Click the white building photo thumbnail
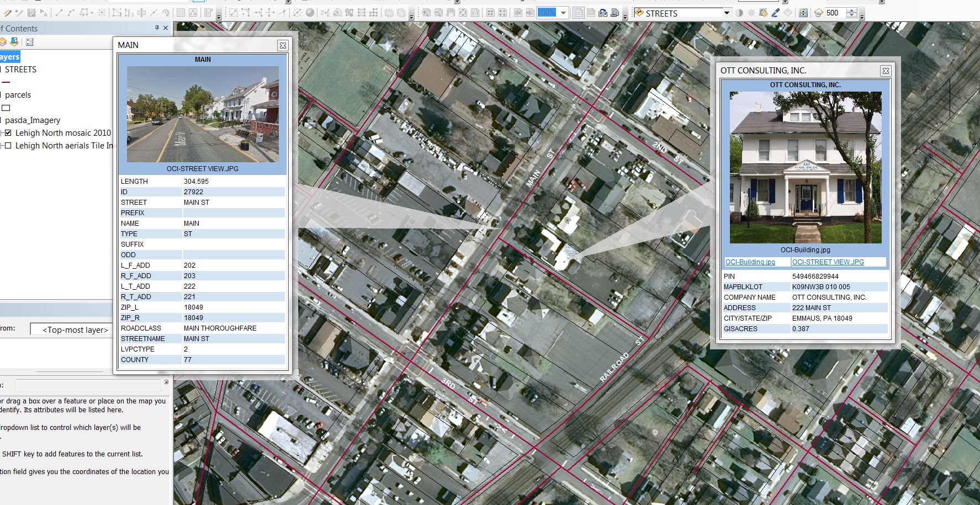Screen dimensions: 980x505 (x=806, y=167)
